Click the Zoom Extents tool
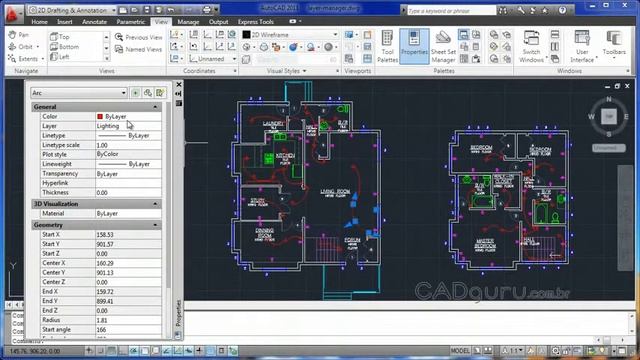 click(x=24, y=59)
